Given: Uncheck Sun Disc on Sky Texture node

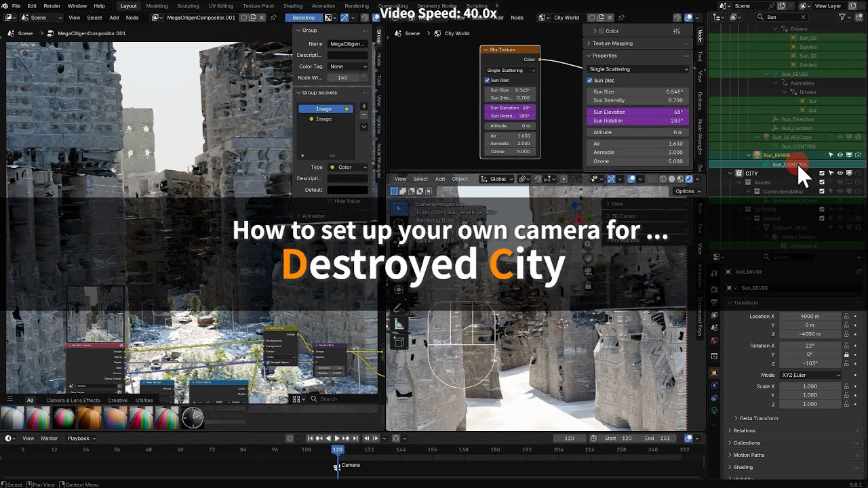Looking at the screenshot, I should pos(487,81).
